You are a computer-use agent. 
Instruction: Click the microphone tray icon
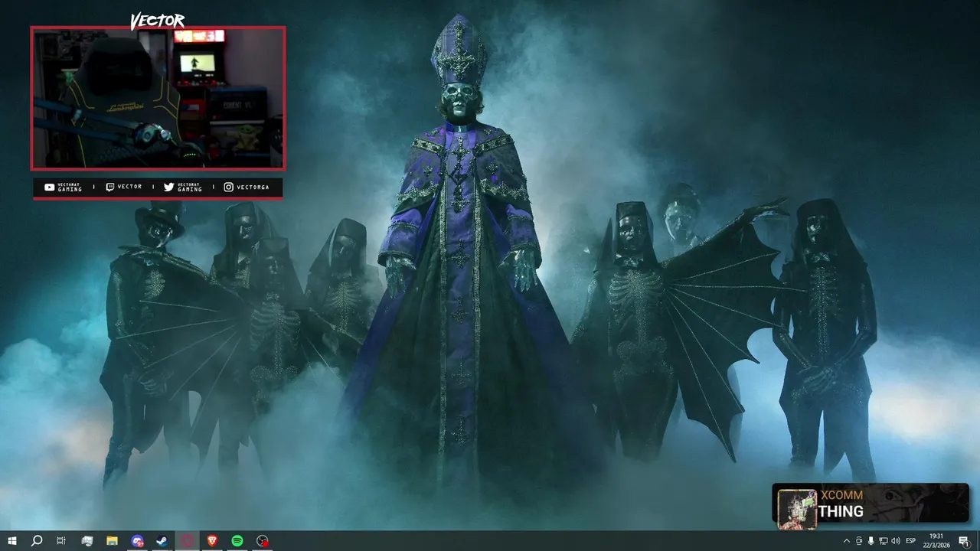click(x=871, y=541)
